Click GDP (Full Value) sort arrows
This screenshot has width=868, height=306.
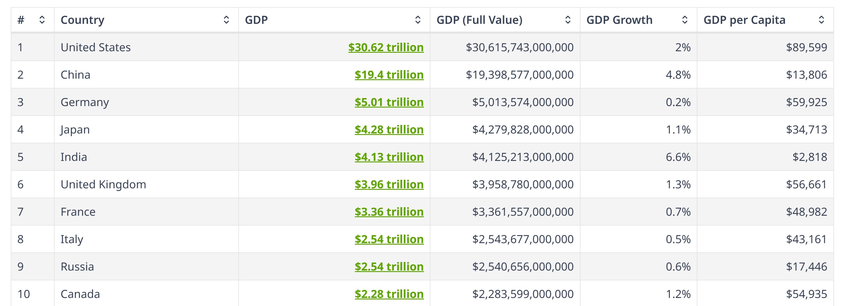(568, 20)
